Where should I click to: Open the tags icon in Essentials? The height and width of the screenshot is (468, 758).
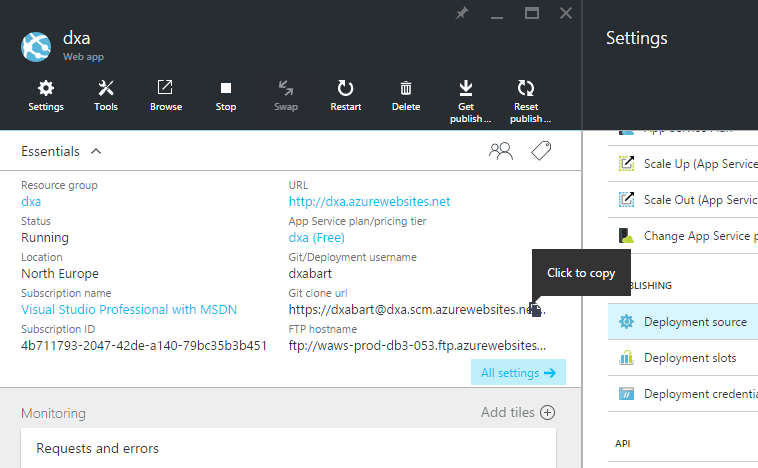tap(541, 151)
